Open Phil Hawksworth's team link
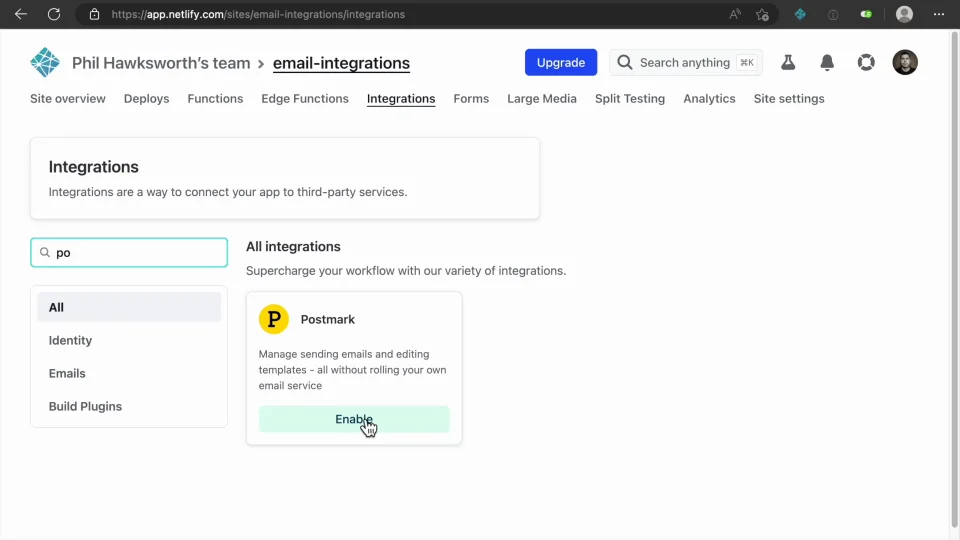Screen dimensions: 960x540 (x=161, y=63)
